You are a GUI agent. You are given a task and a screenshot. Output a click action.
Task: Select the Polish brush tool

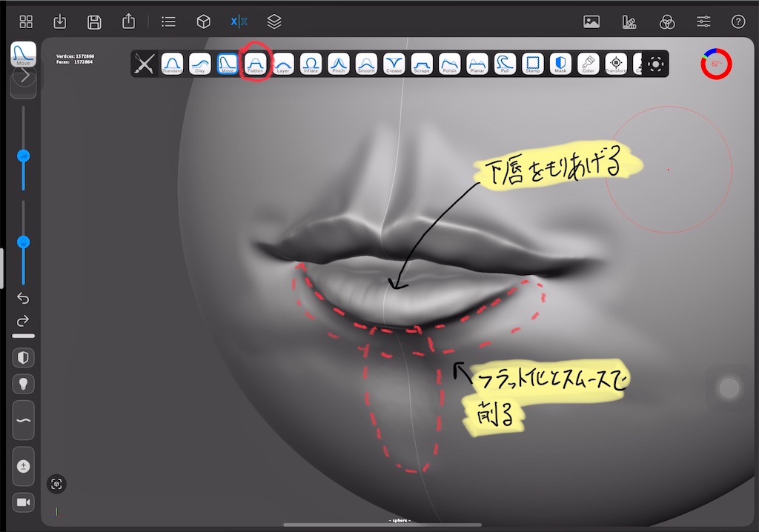click(x=450, y=64)
